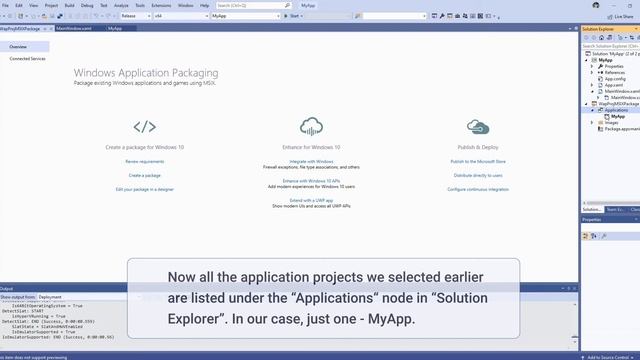Screen dimensions: 640x360
Task: Click the Alphabetical sort icon in Properties panel
Action: click(x=594, y=236)
